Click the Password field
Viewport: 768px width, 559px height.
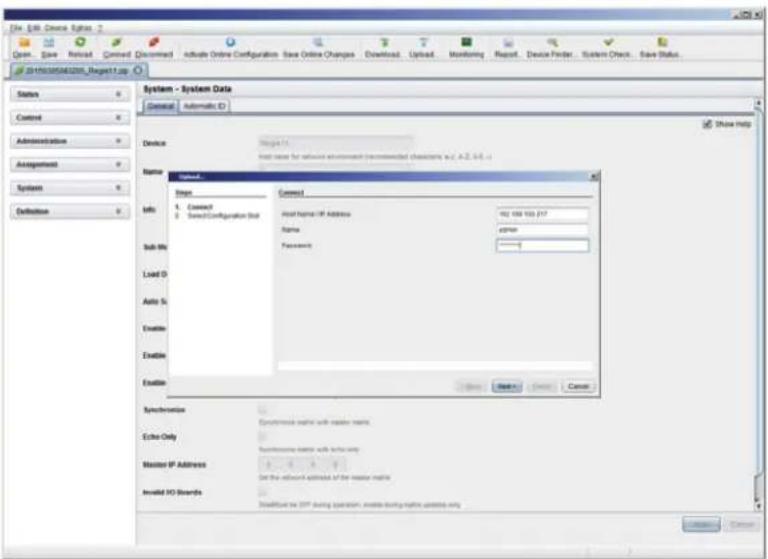pos(543,245)
